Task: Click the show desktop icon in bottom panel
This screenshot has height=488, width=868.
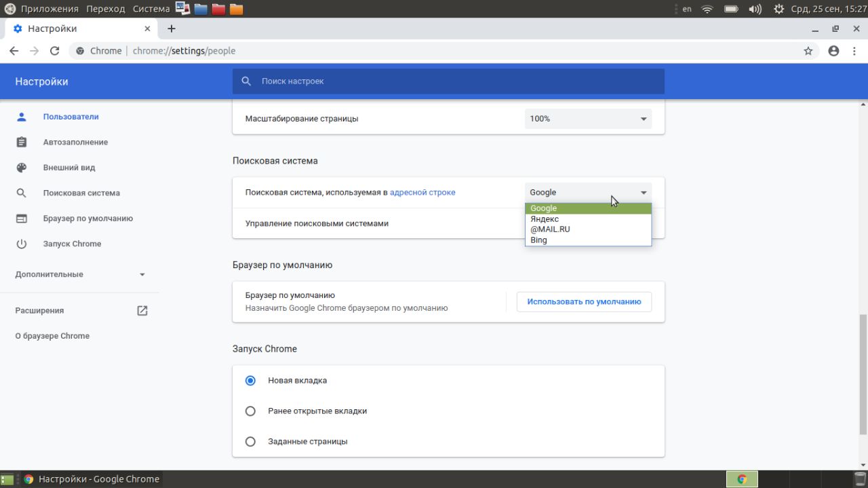Action: click(7, 479)
